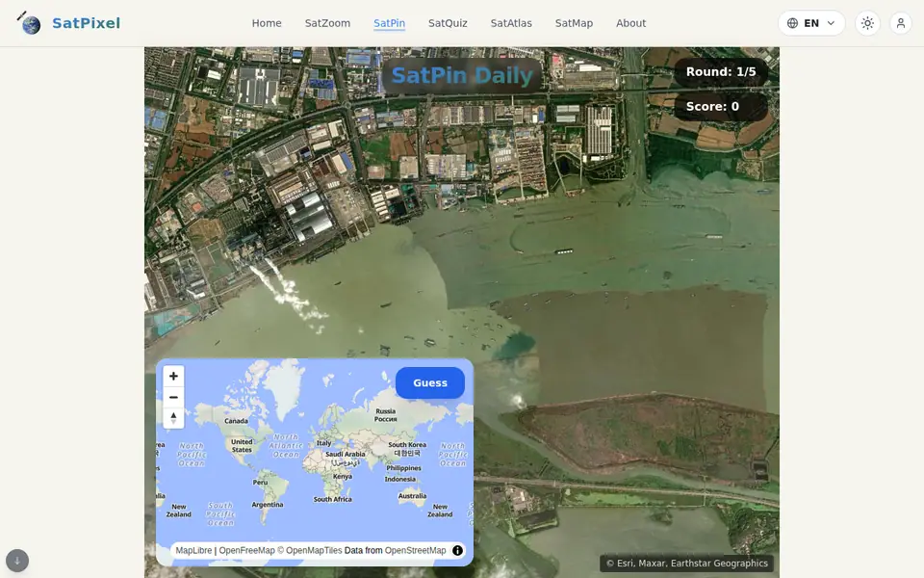
Task: Select the SatPin nav item
Action: tap(390, 23)
